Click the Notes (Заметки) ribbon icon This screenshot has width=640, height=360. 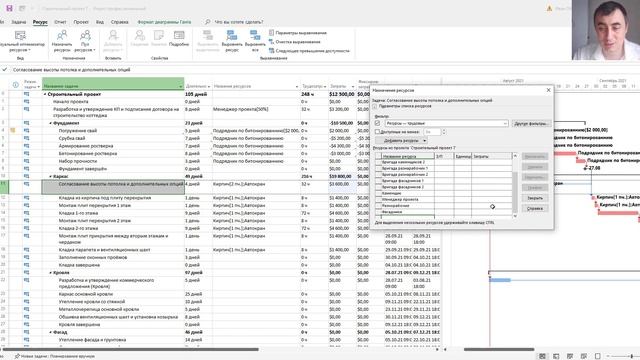[159, 36]
